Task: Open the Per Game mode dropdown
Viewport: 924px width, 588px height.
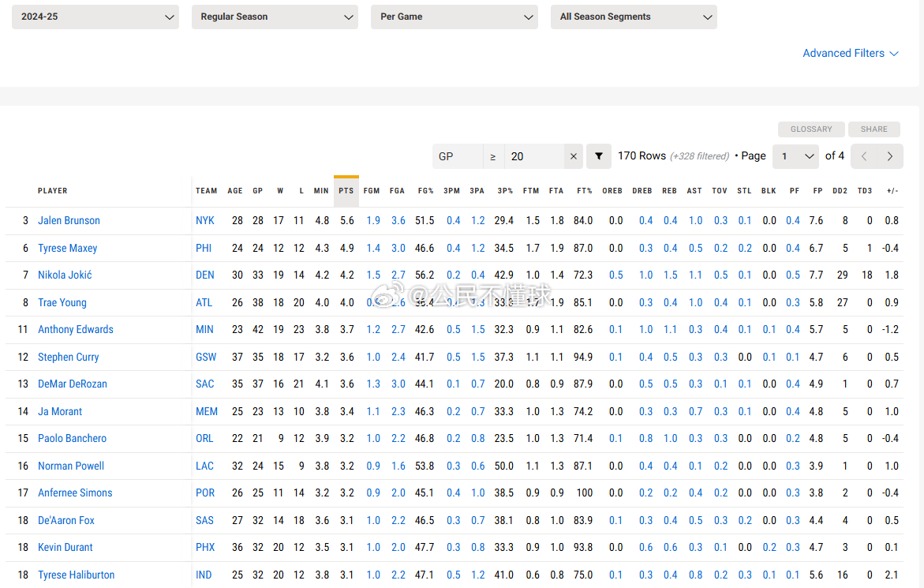Action: (x=455, y=17)
